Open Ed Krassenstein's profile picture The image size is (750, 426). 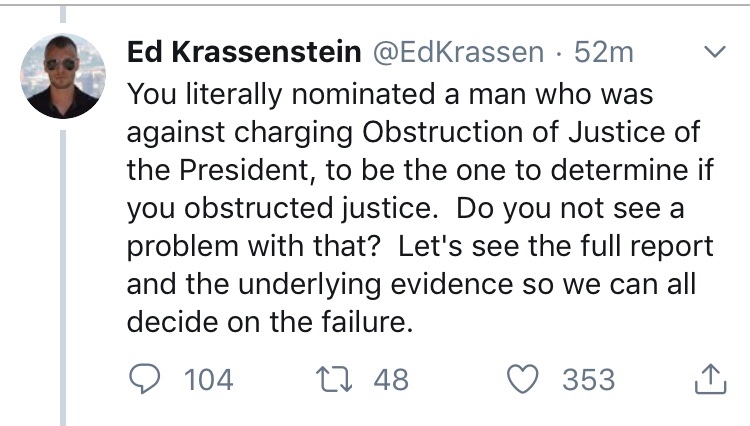(63, 76)
